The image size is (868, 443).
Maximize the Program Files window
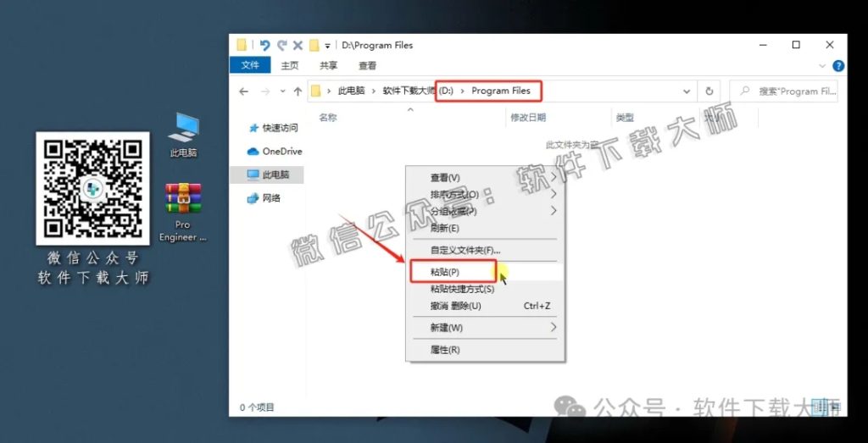coord(796,46)
